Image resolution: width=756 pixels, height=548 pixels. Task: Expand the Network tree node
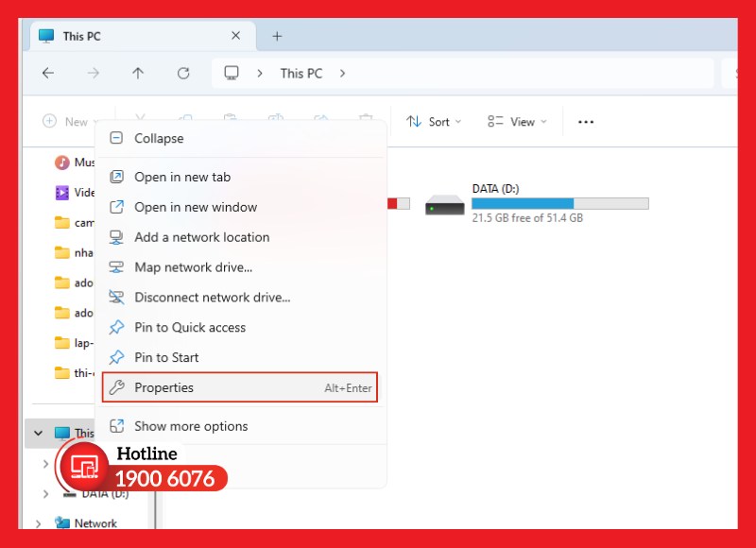click(38, 523)
